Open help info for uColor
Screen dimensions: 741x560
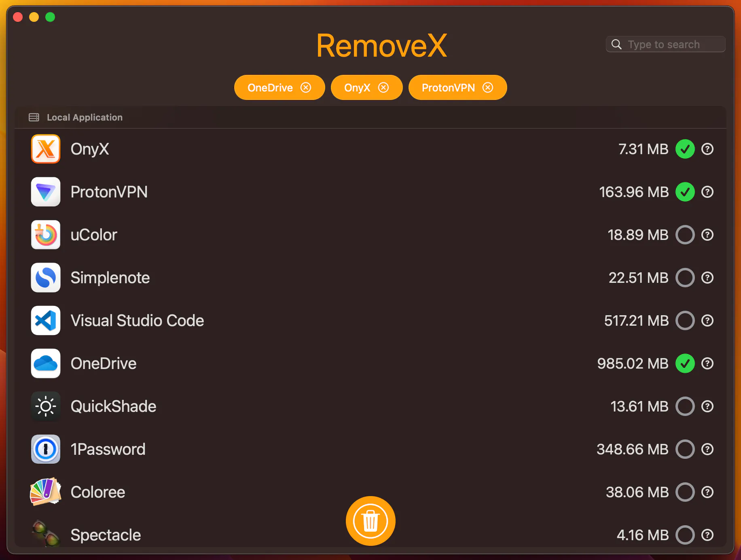click(707, 235)
